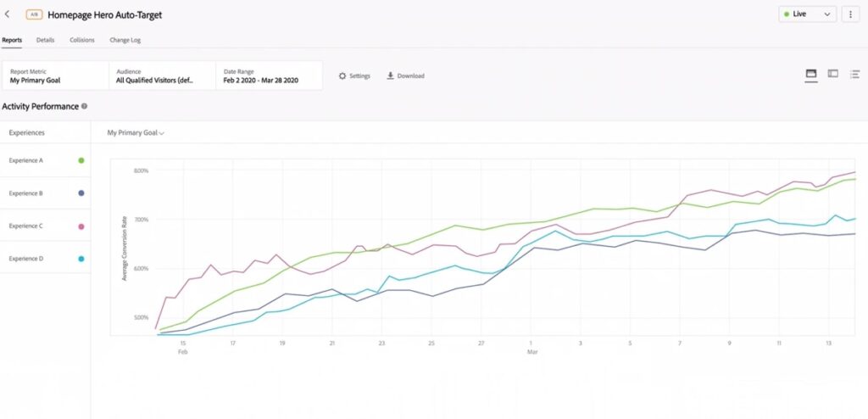The width and height of the screenshot is (868, 419).
Task: Open the Change Log tab
Action: 125,40
